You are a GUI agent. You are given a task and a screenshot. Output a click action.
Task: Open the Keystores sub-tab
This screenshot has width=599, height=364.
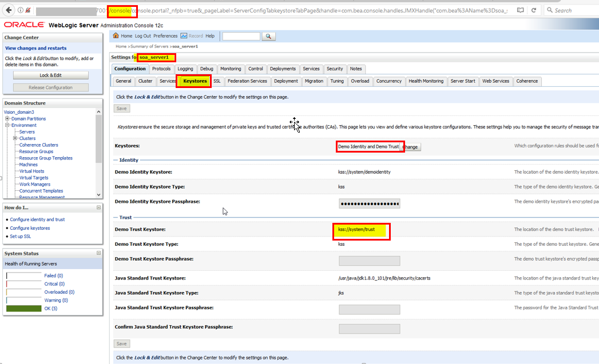coord(195,81)
